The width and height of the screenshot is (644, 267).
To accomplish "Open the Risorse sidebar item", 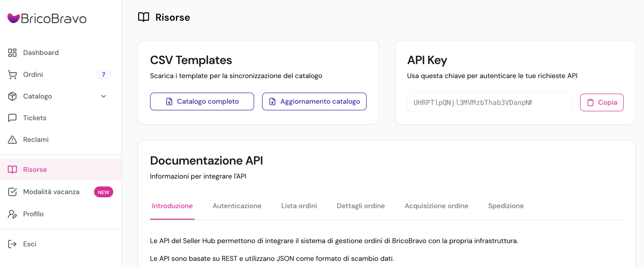I will 35,170.
